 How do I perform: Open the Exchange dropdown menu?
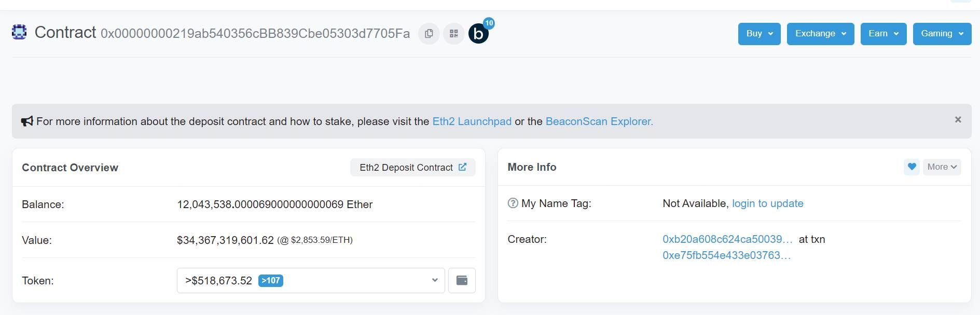point(820,34)
